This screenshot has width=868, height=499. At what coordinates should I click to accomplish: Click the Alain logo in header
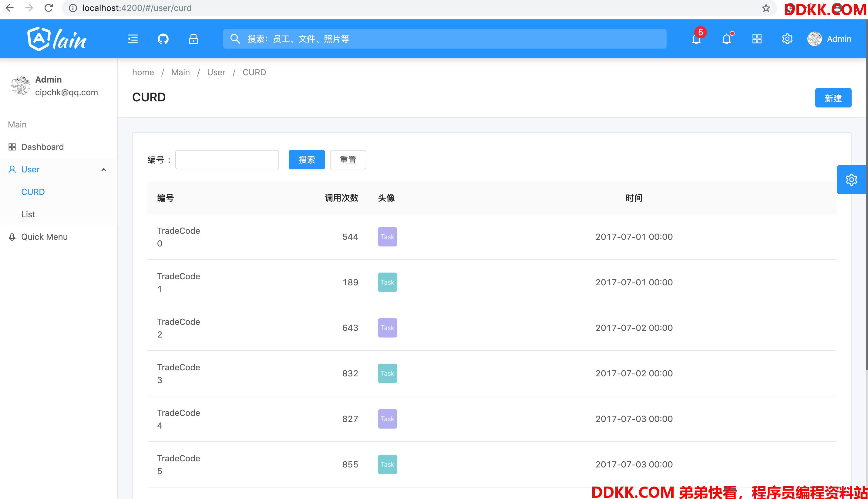click(57, 39)
